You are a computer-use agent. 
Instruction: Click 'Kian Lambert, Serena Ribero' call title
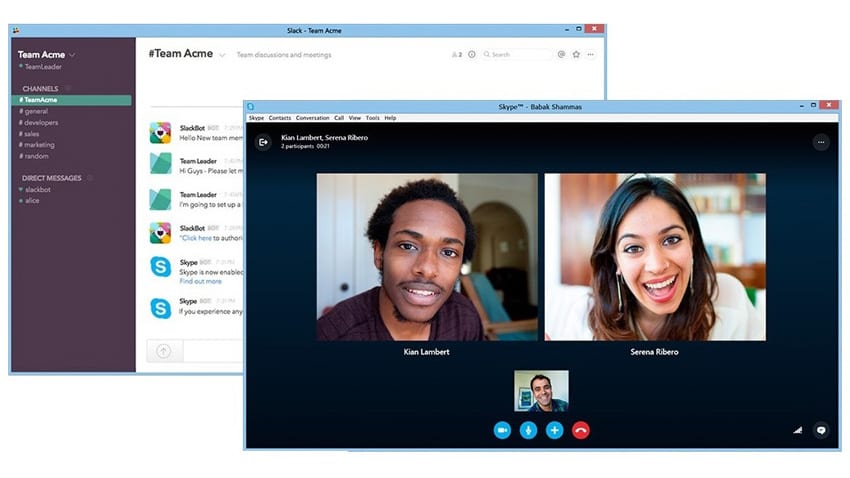click(x=324, y=138)
